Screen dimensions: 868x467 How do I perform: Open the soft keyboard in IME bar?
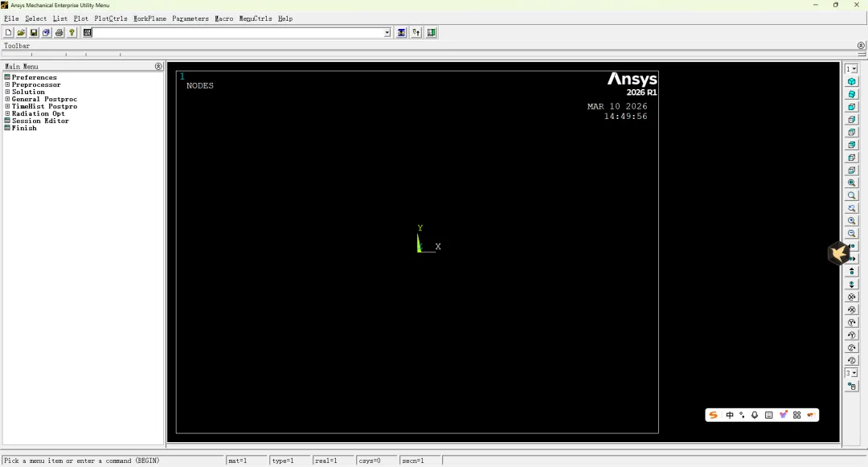[x=769, y=415]
